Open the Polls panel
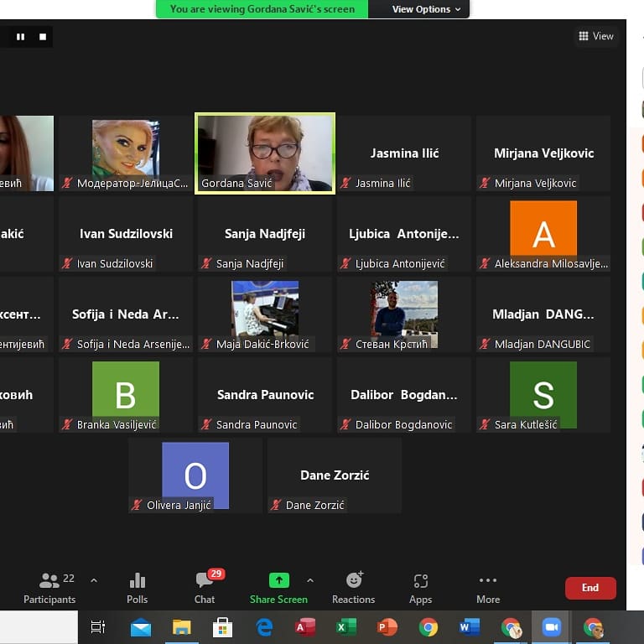644x644 pixels. [138, 587]
